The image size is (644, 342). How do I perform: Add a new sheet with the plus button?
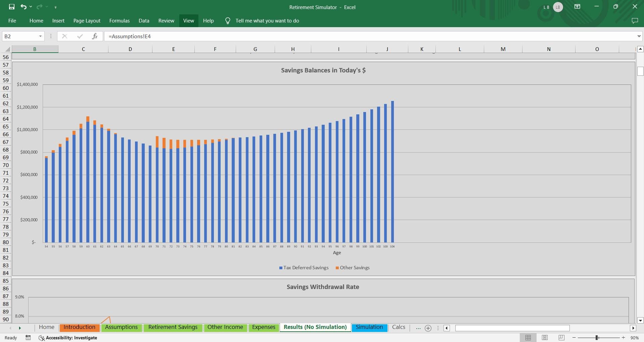(428, 328)
